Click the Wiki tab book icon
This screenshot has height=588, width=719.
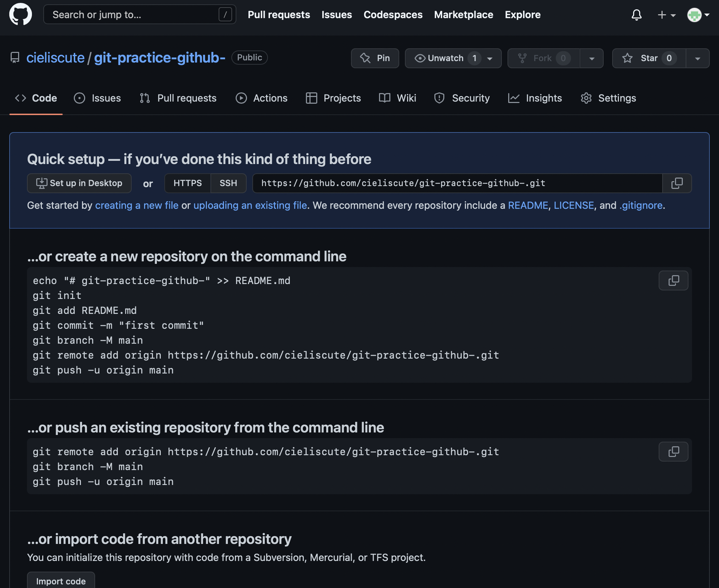click(x=385, y=98)
